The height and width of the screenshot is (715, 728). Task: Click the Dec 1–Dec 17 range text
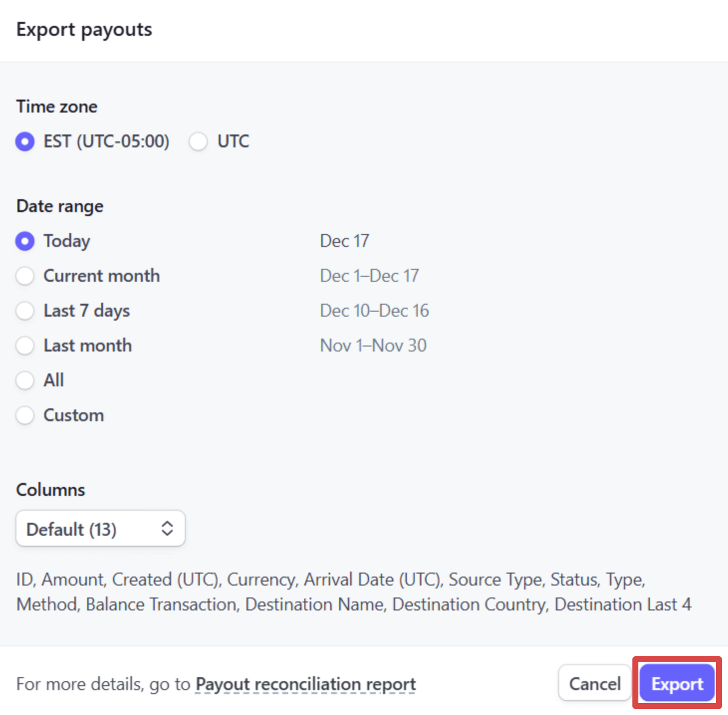[369, 276]
